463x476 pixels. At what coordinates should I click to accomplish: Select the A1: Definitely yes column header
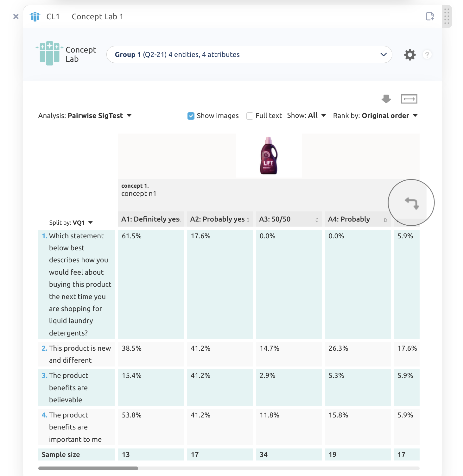(x=151, y=219)
